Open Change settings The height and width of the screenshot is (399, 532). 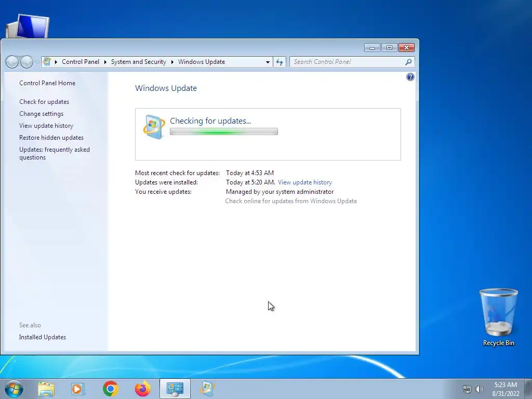point(41,114)
